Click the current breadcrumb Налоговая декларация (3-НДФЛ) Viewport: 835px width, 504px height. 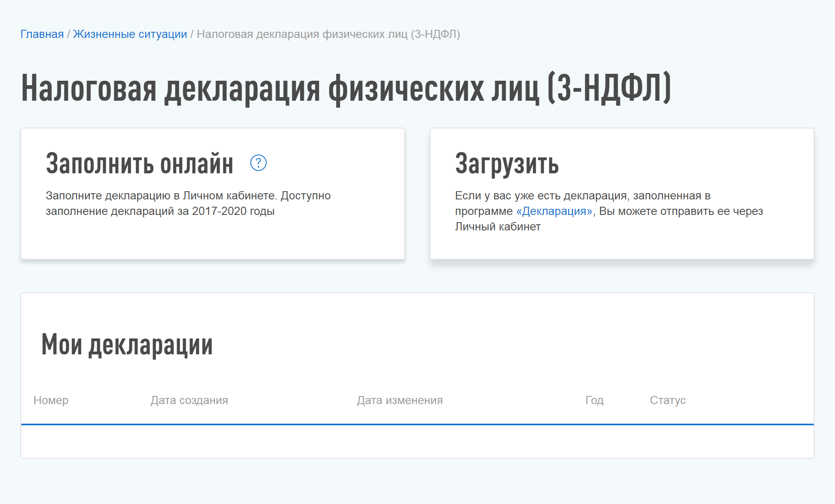[x=328, y=34]
